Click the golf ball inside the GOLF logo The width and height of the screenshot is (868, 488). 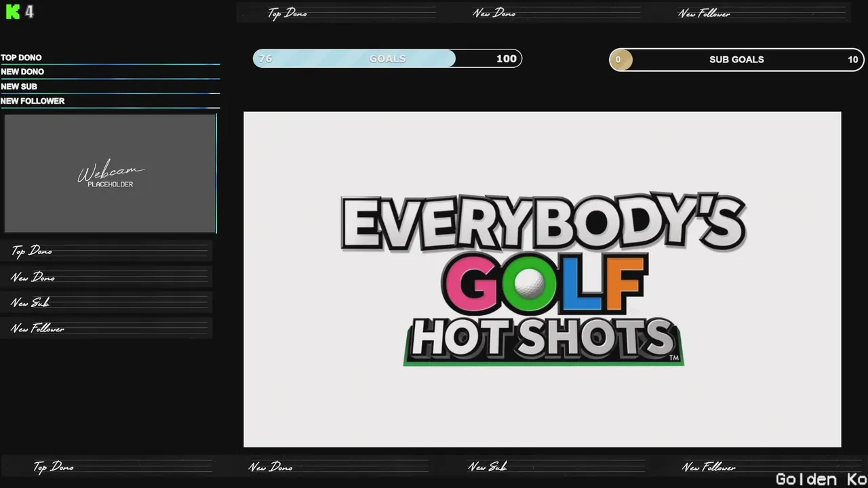coord(530,283)
